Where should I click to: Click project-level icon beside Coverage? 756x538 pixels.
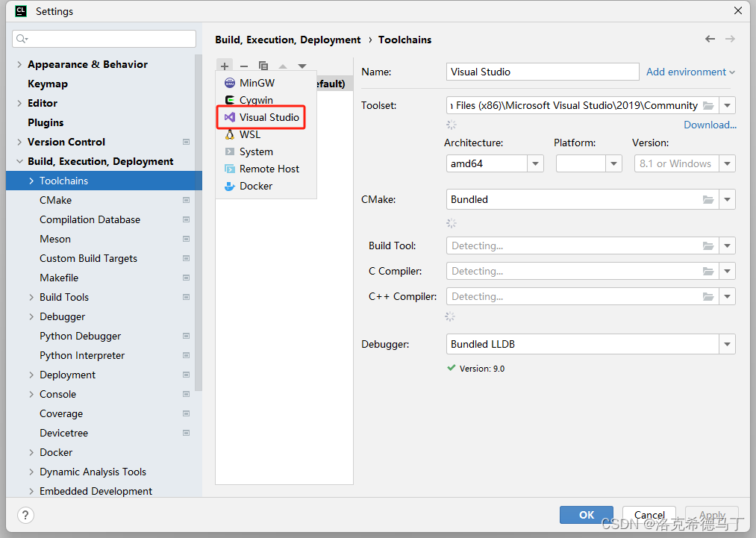186,413
